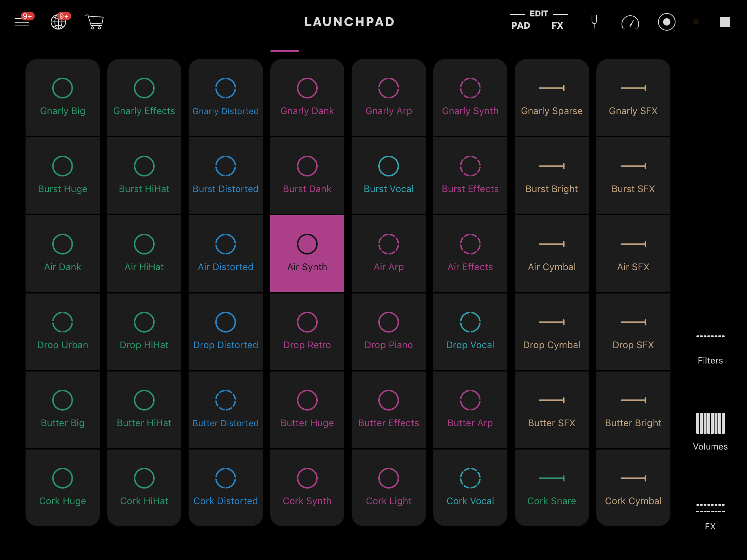Play the Burst Vocal pad
Image resolution: width=747 pixels, height=560 pixels.
tap(388, 175)
